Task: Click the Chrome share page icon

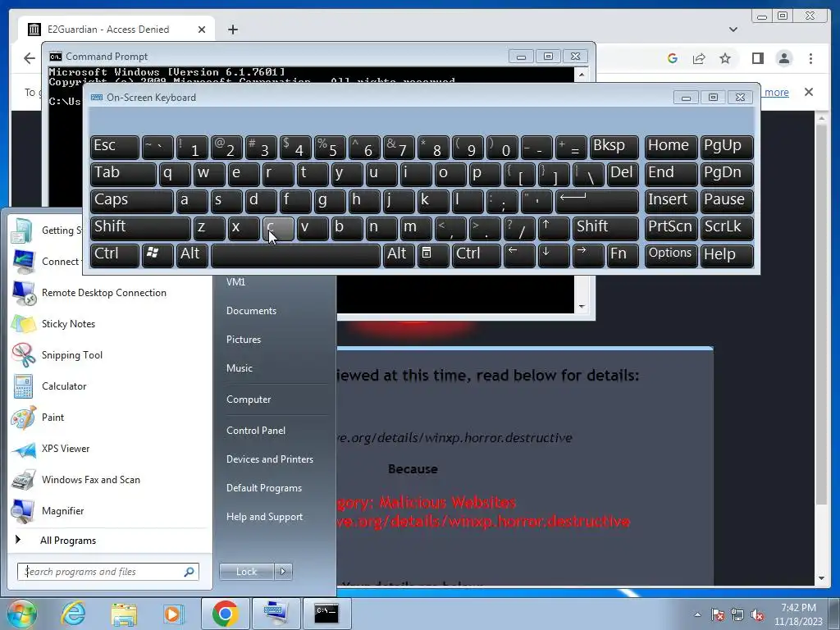Action: tap(699, 58)
